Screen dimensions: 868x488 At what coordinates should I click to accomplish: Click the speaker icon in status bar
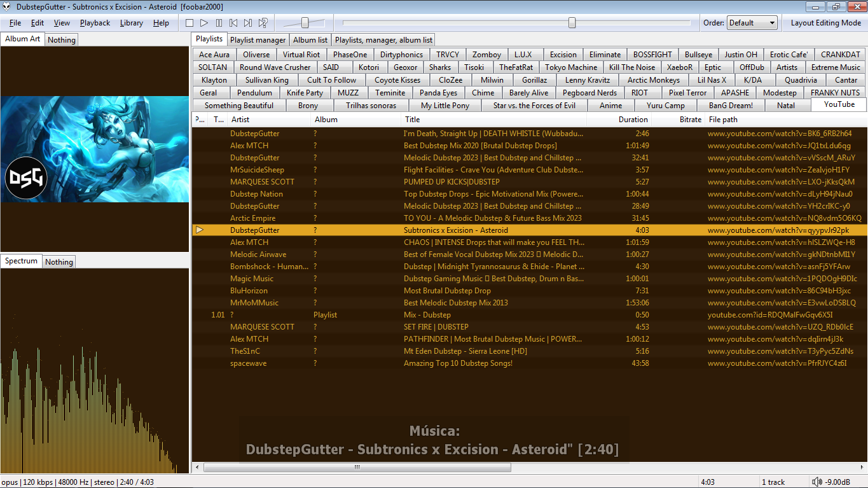click(816, 482)
